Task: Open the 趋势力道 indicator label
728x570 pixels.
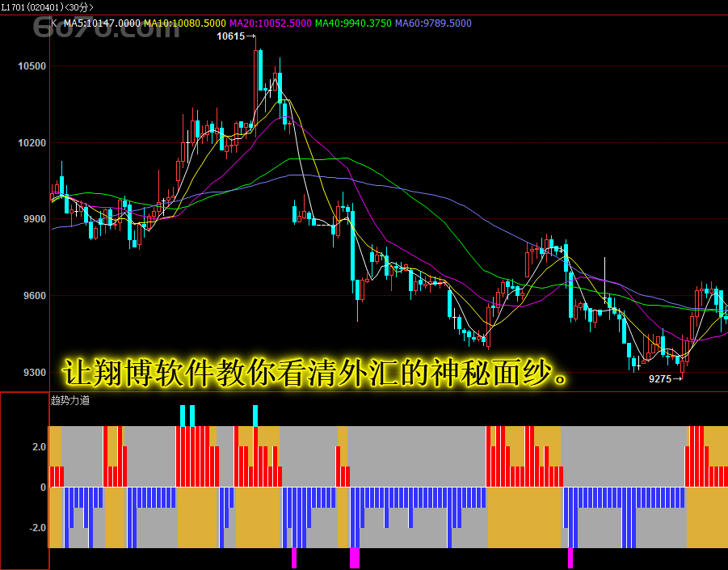Action: (70, 400)
